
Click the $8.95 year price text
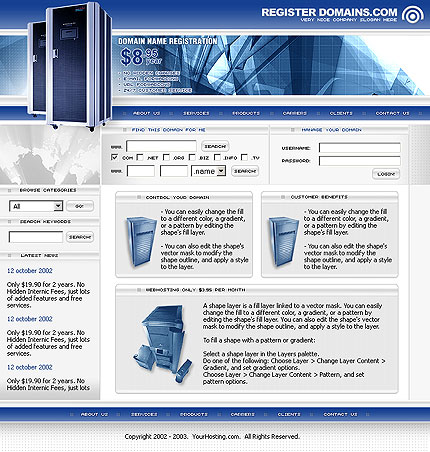(141, 57)
